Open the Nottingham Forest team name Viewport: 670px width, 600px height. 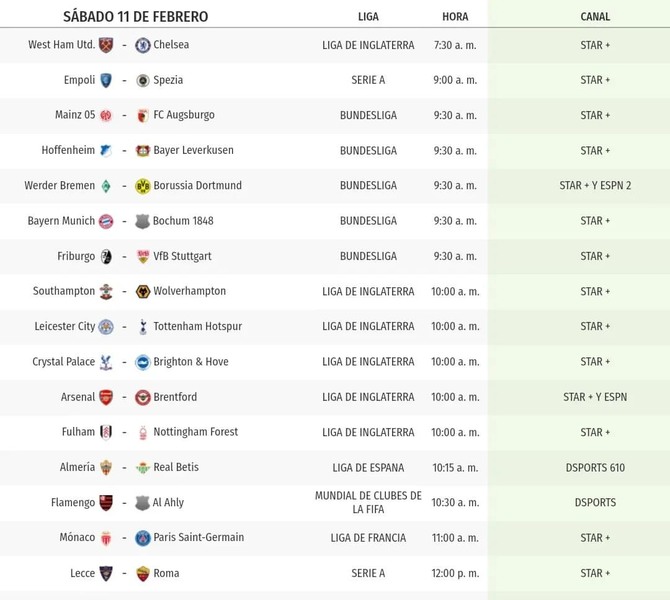[x=196, y=432]
